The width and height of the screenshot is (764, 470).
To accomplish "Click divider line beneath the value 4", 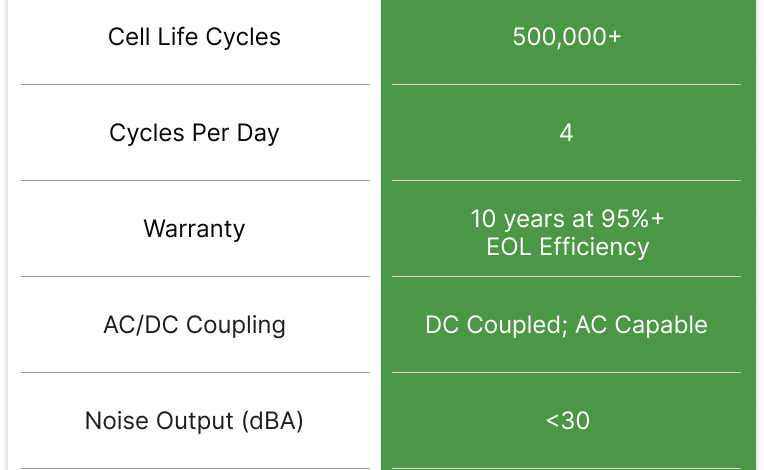I will pyautogui.click(x=566, y=181).
